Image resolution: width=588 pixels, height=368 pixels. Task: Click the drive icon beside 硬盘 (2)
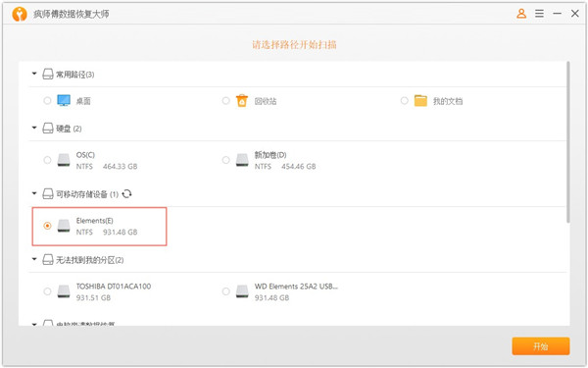pyautogui.click(x=48, y=129)
